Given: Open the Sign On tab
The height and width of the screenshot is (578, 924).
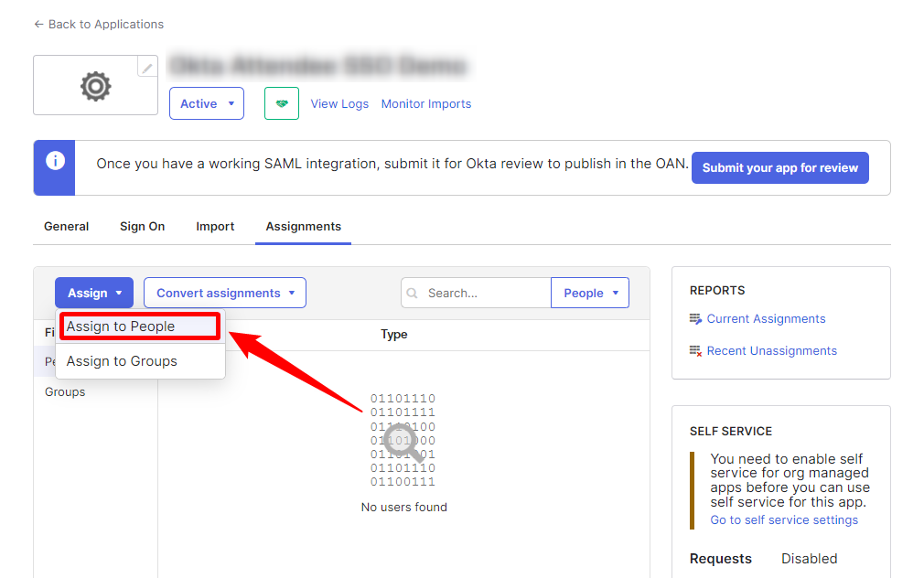Looking at the screenshot, I should pyautogui.click(x=143, y=226).
